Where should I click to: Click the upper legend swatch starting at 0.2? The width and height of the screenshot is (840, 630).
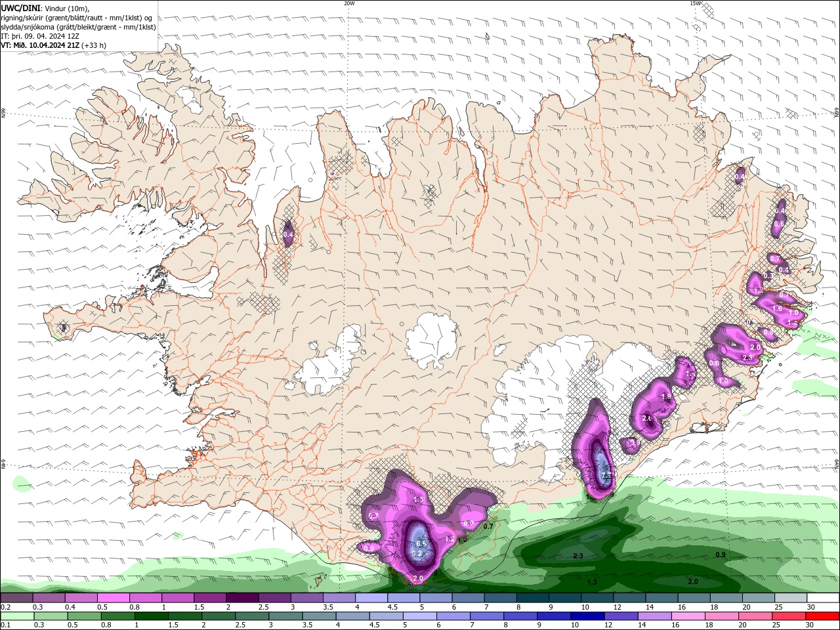17,598
